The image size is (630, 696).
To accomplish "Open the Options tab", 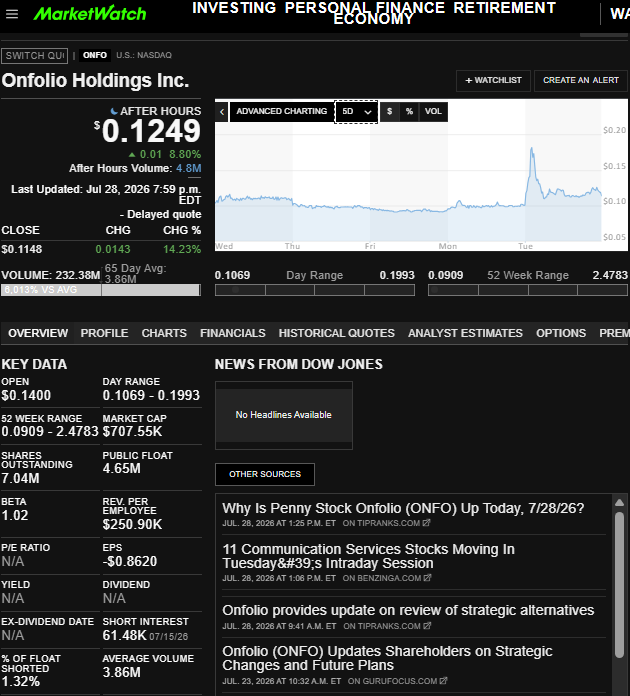I will pos(561,333).
